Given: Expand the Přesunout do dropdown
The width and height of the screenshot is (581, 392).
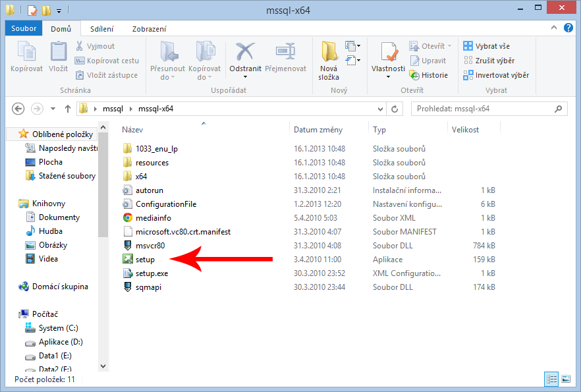Looking at the screenshot, I should pyautogui.click(x=167, y=77).
